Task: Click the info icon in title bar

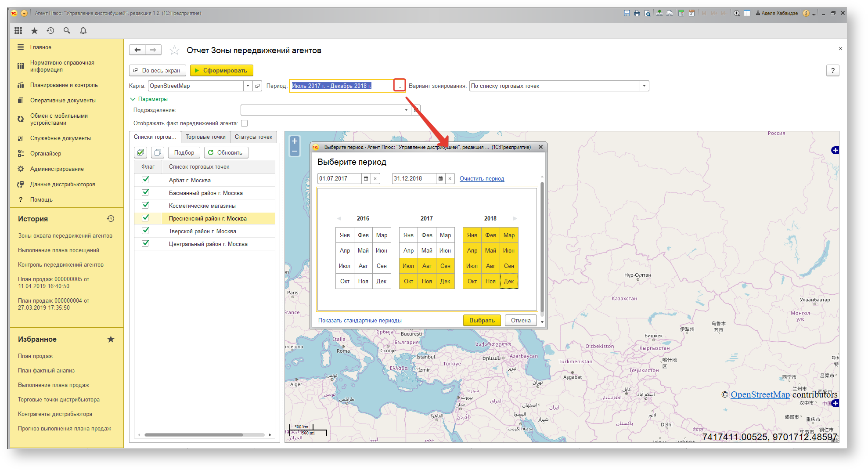Action: pyautogui.click(x=806, y=13)
